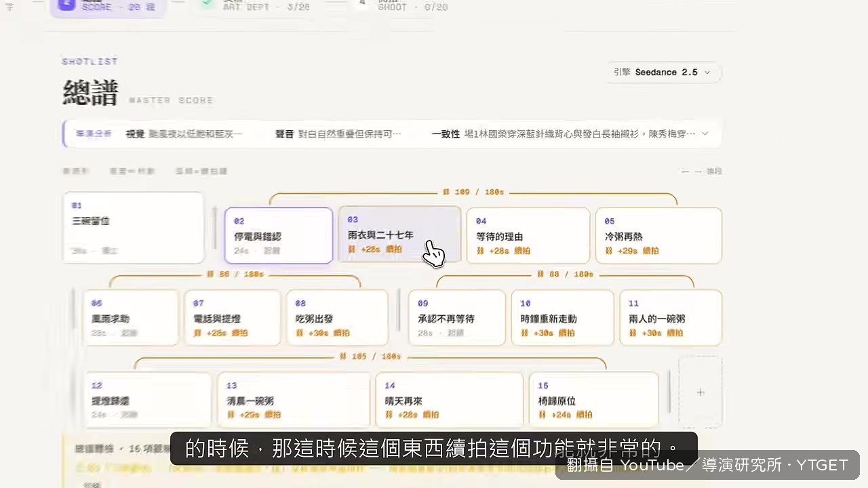Click the 105 / 180s chain duration label

coord(370,357)
